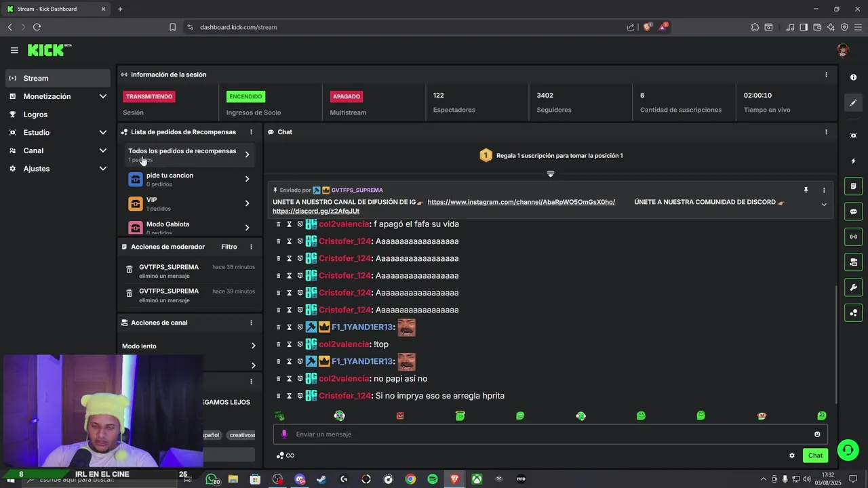This screenshot has width=868, height=488.
Task: Expand the Canal sidebar section
Action: [x=58, y=150]
